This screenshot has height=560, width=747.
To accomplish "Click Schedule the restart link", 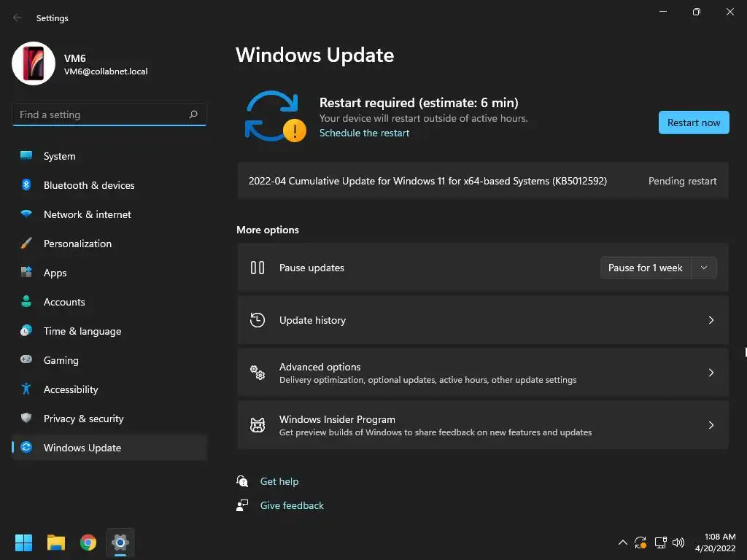I will coord(364,133).
